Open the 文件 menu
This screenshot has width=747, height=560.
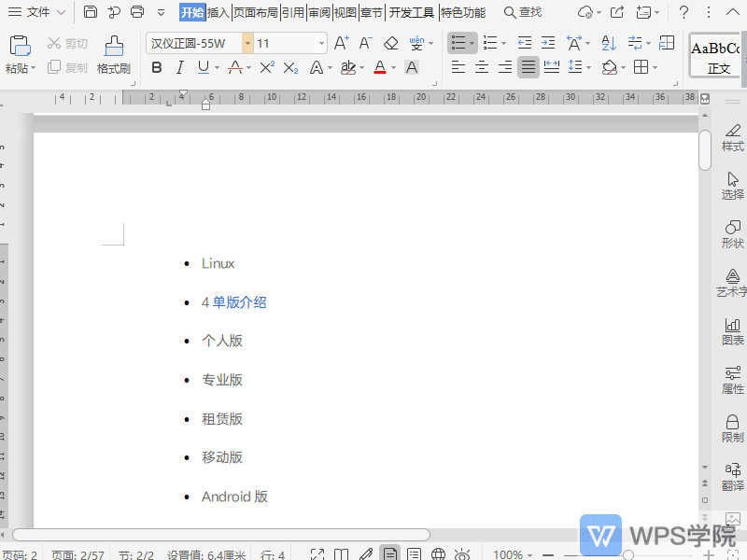tap(37, 13)
